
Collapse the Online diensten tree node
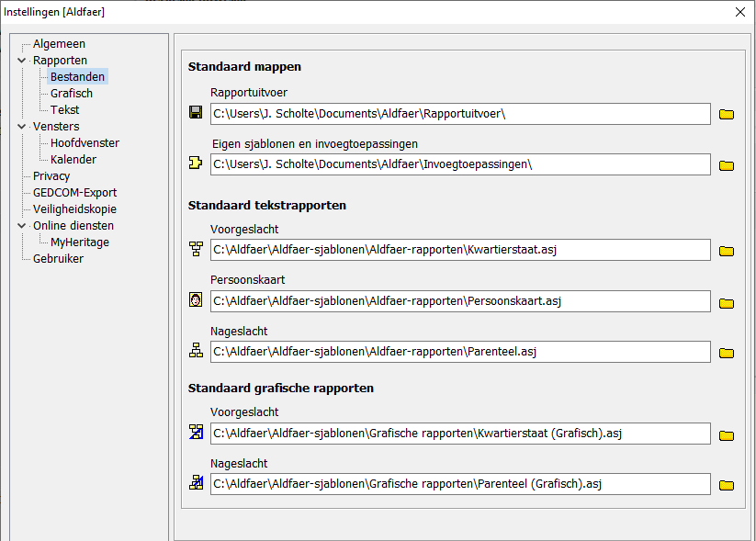(x=22, y=226)
